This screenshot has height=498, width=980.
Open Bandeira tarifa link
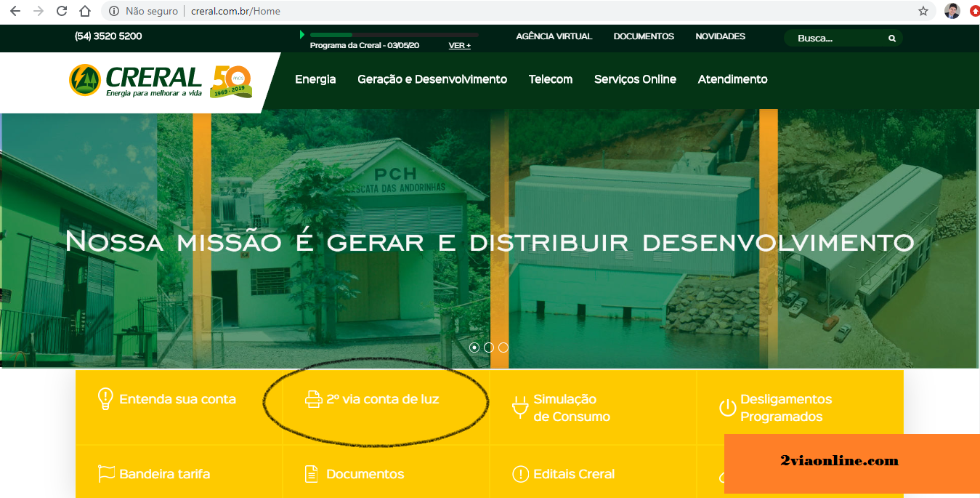pyautogui.click(x=165, y=474)
